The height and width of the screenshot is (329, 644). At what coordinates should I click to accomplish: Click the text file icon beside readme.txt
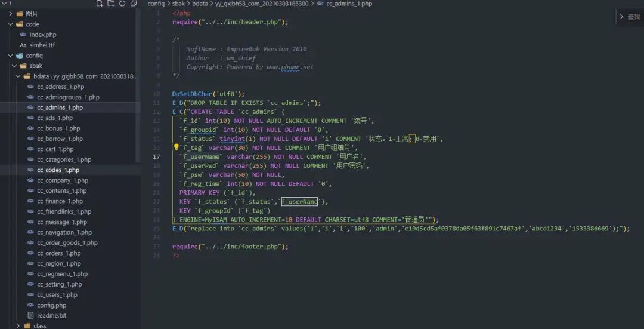click(30, 315)
